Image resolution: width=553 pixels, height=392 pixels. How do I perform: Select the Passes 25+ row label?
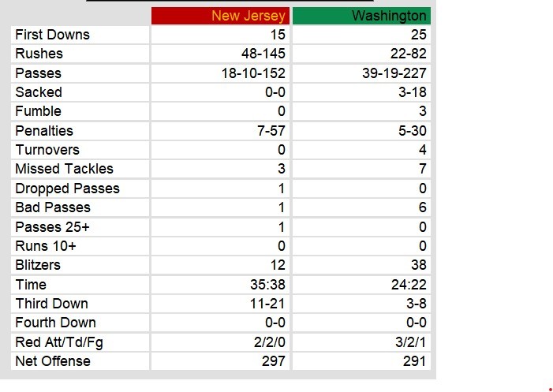click(52, 227)
